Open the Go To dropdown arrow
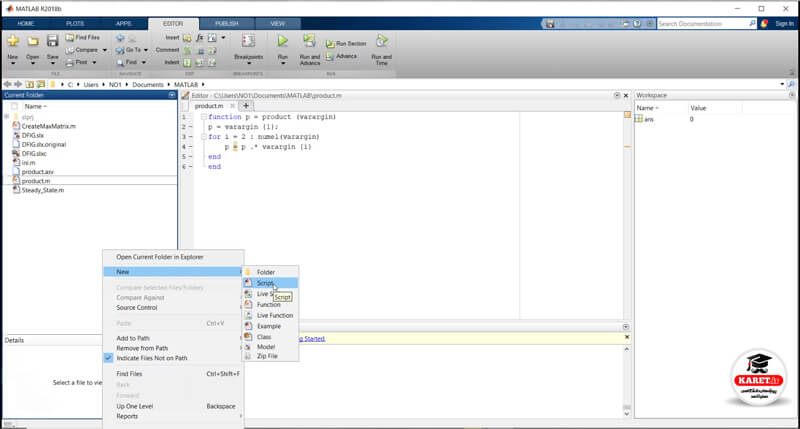This screenshot has height=429, width=800. (x=146, y=50)
